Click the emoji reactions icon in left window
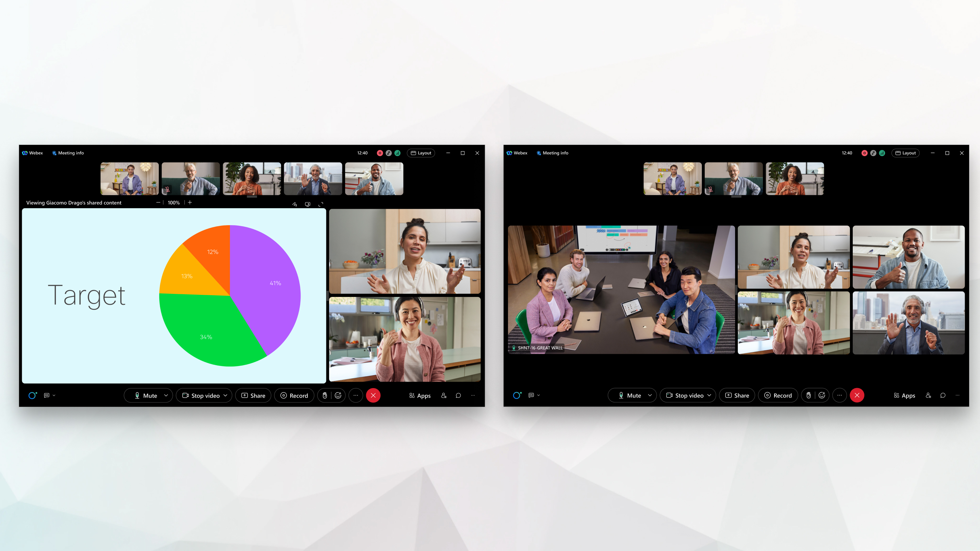 (338, 396)
